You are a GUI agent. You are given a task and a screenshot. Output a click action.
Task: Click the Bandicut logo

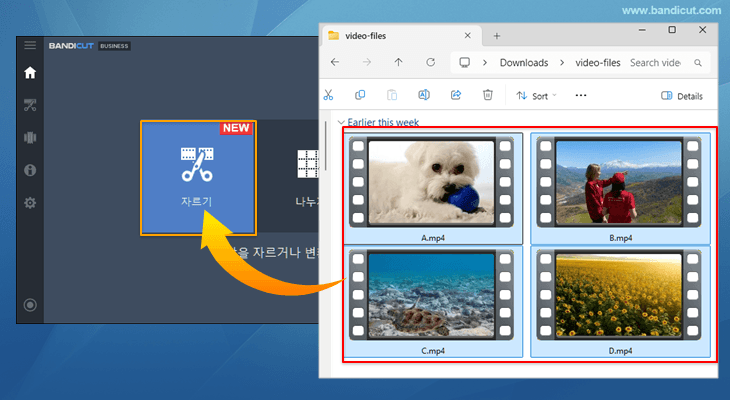(71, 46)
